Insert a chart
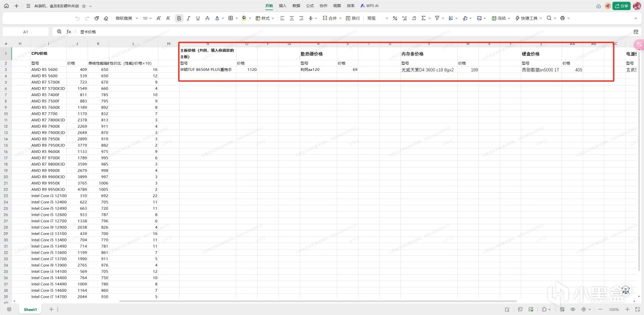Viewport: 644px width, 315px height. pyautogui.click(x=465, y=18)
